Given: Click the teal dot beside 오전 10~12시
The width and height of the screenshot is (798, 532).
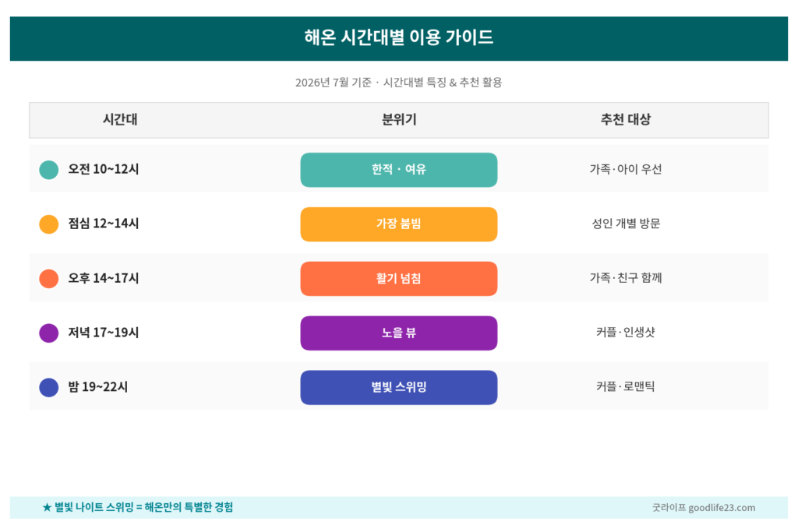Looking at the screenshot, I should (49, 170).
